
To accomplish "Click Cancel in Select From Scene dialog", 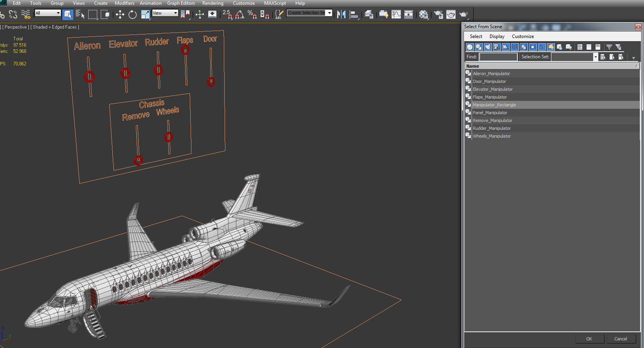I will point(621,339).
